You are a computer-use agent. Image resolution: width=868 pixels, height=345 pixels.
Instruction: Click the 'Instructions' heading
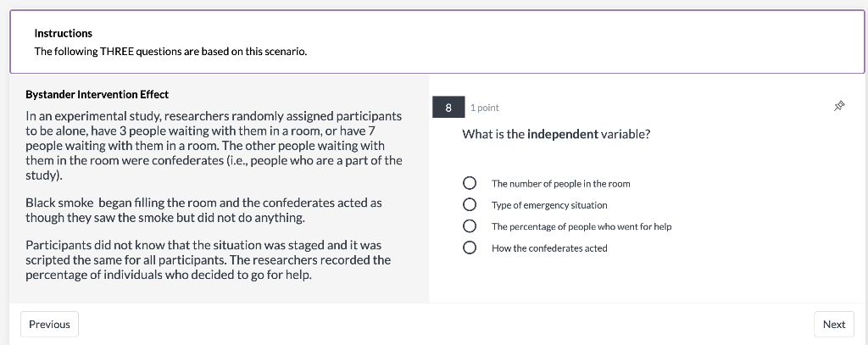point(63,33)
